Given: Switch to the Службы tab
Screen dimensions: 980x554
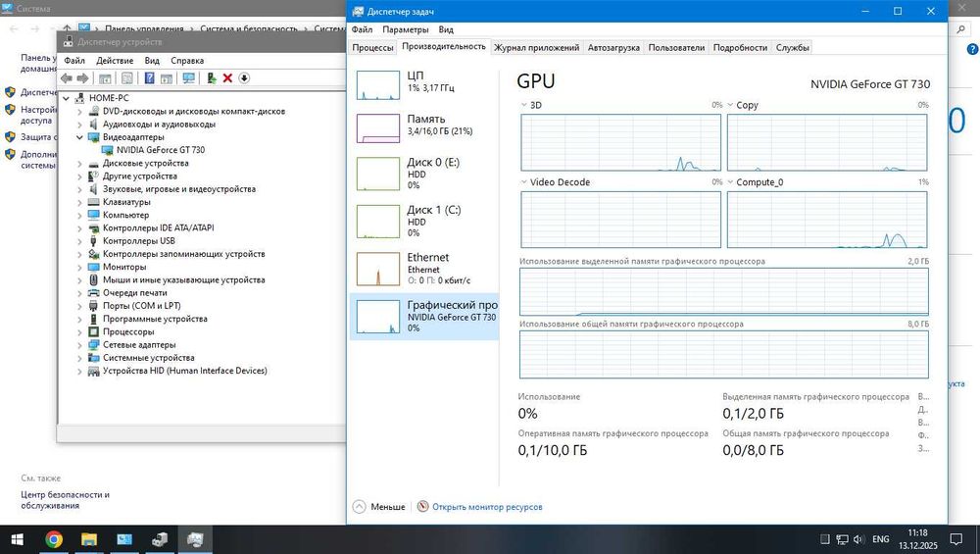Looking at the screenshot, I should (793, 47).
